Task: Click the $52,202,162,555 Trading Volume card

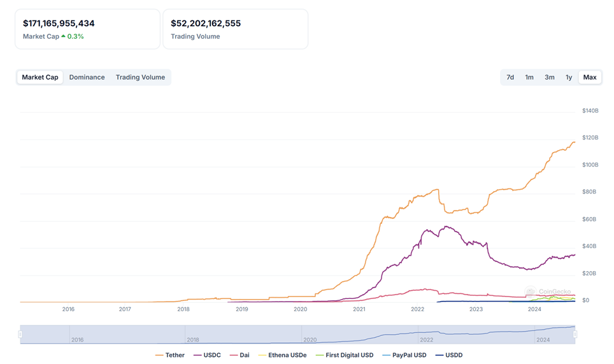Action: pos(235,29)
